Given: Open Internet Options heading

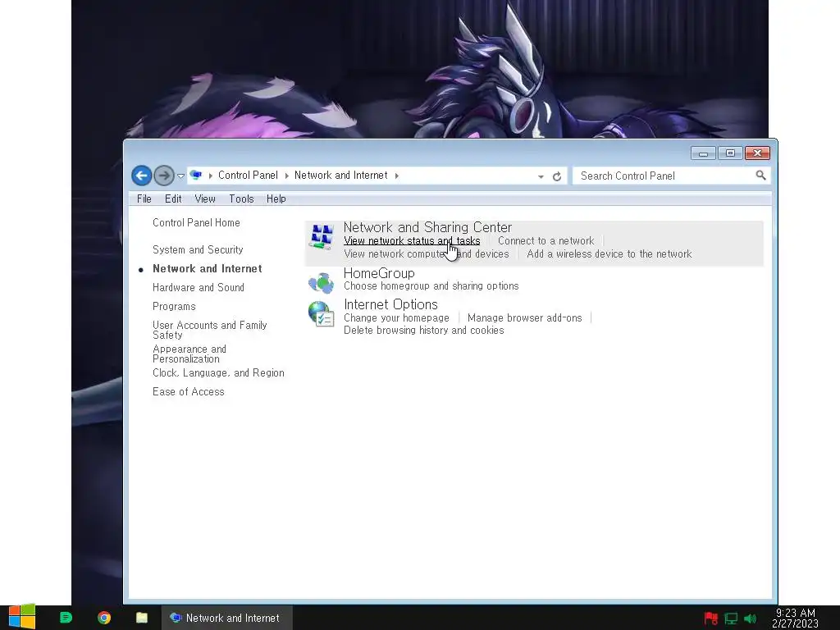Looking at the screenshot, I should 390,304.
